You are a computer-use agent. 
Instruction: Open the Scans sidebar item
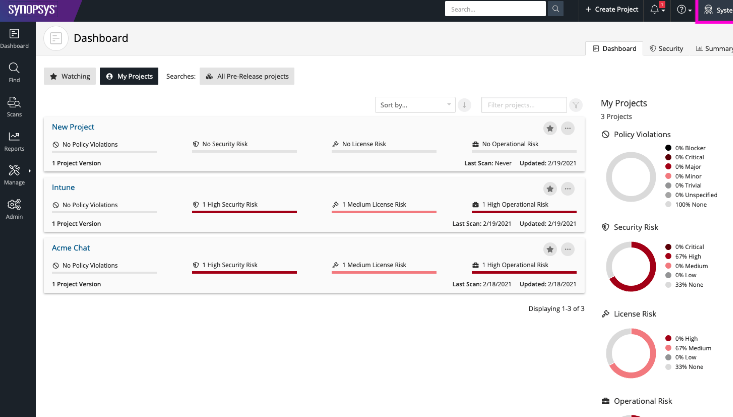pyautogui.click(x=14, y=107)
